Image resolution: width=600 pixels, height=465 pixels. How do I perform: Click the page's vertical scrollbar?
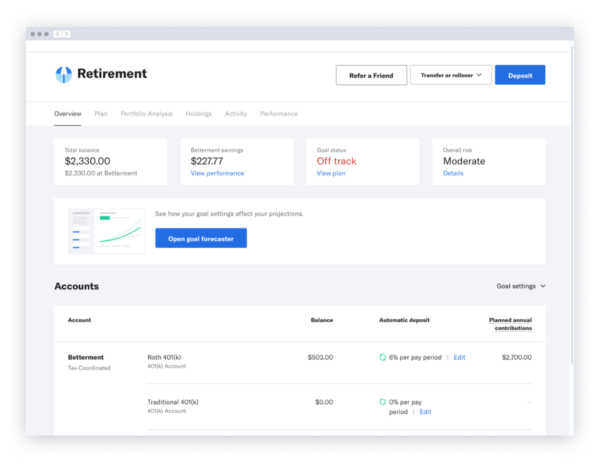[x=572, y=207]
